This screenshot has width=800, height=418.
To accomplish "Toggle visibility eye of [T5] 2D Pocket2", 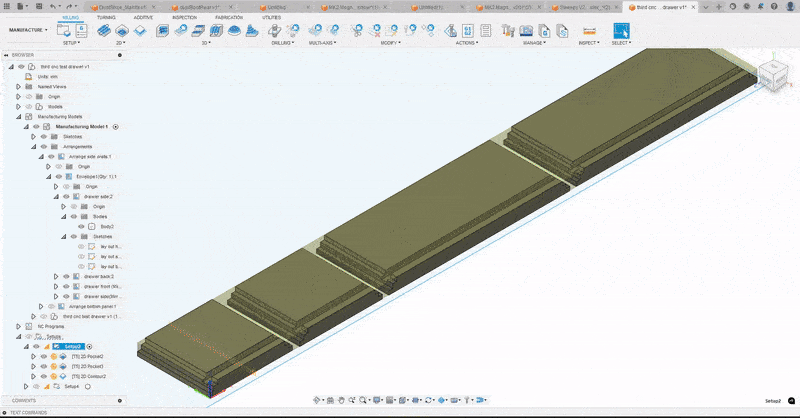I will (44, 357).
